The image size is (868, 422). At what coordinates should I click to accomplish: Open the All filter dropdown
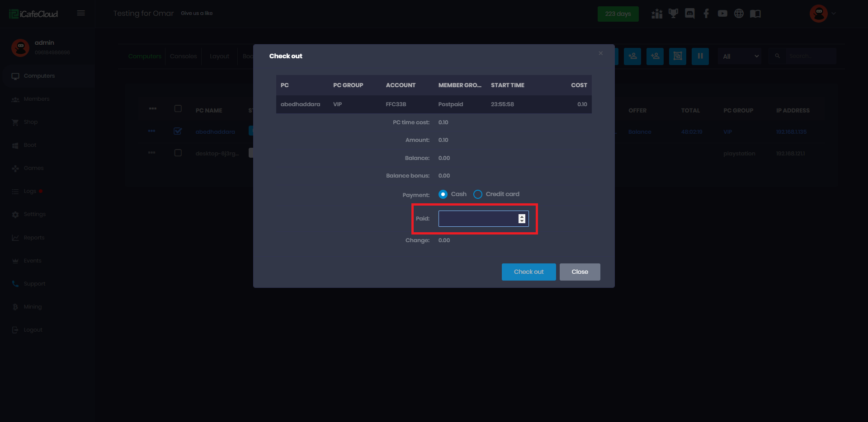740,56
